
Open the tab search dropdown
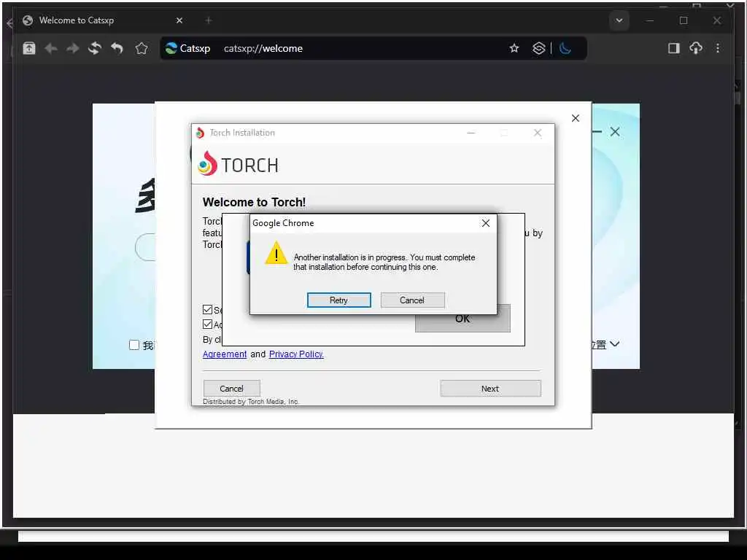(619, 20)
